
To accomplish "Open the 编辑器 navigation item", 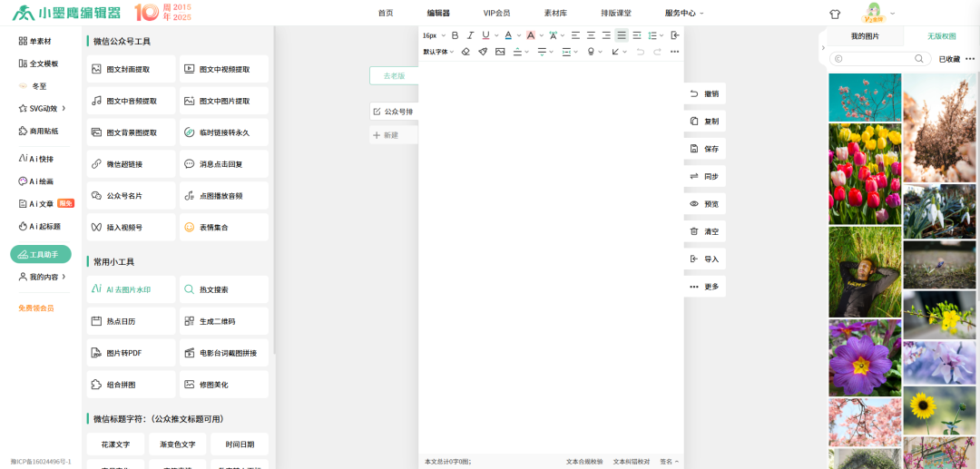I will pos(438,13).
